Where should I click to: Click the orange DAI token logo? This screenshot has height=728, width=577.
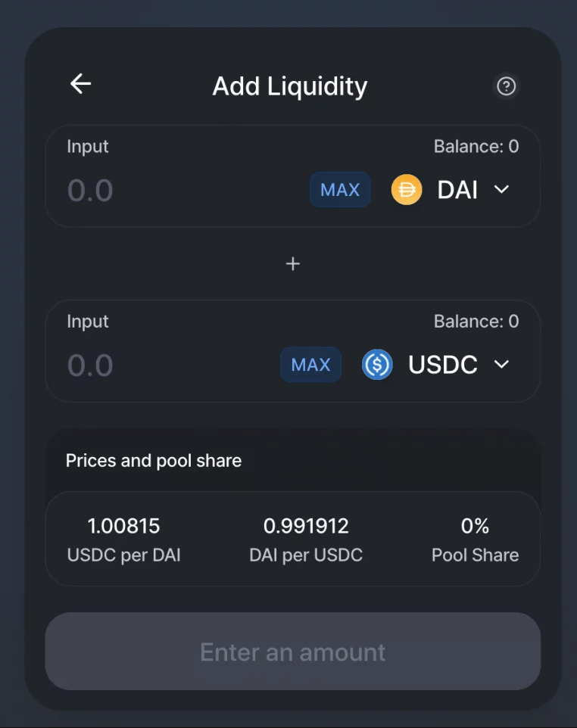[407, 189]
